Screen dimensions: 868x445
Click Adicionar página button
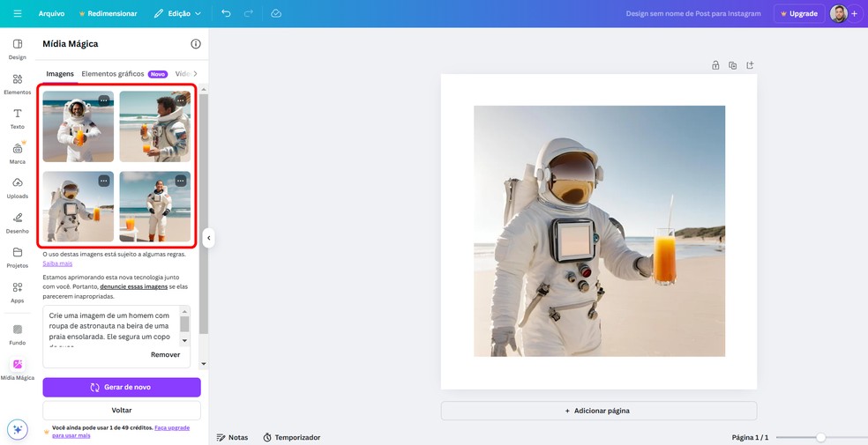point(599,411)
